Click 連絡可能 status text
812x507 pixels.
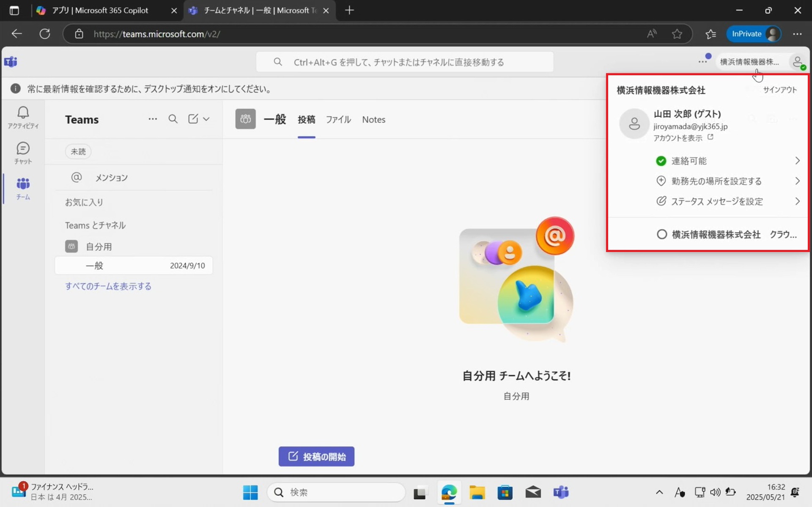689,161
